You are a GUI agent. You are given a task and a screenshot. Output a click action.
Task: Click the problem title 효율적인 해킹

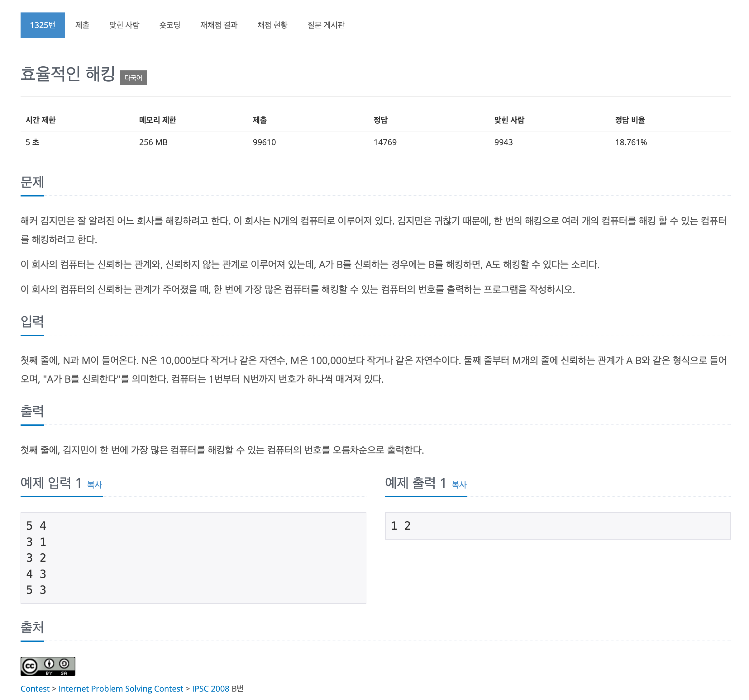click(68, 74)
